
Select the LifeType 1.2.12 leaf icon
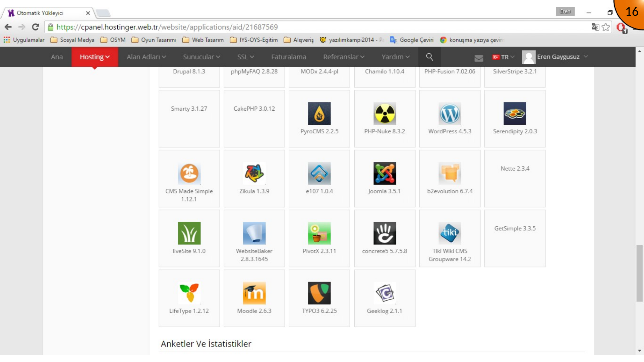click(189, 293)
